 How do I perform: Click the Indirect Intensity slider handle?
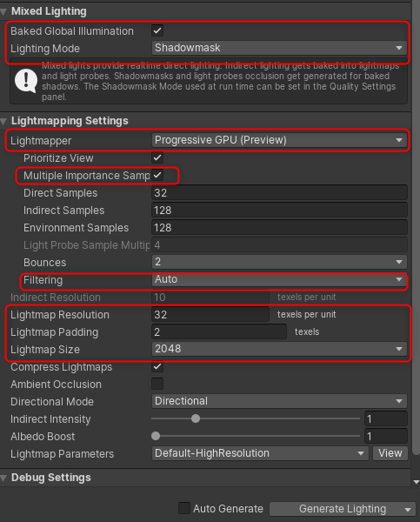[x=196, y=418]
